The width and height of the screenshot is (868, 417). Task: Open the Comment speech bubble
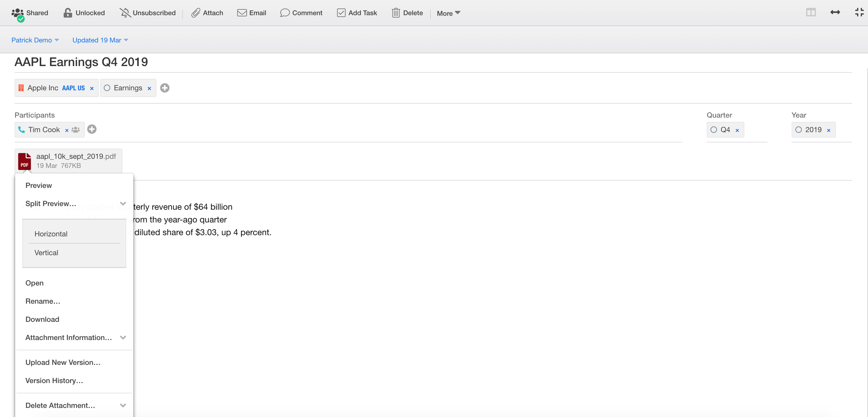285,13
